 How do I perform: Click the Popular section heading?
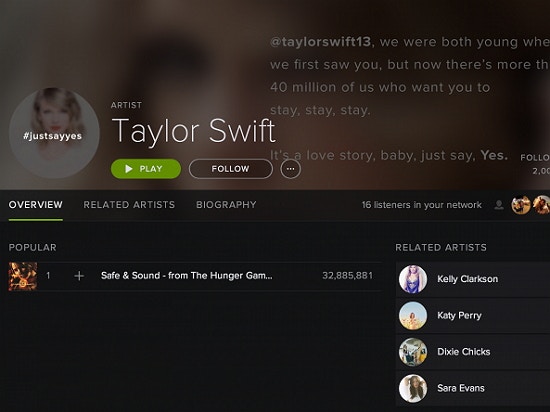pyautogui.click(x=33, y=248)
